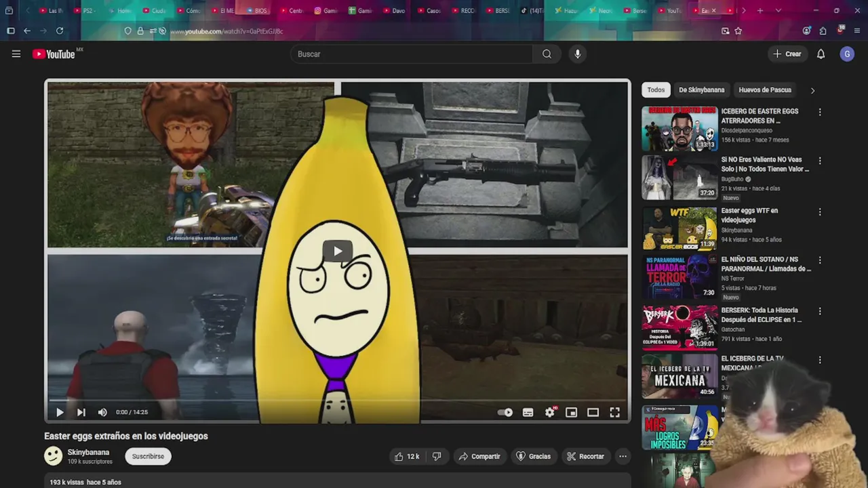Click the browser address bar URL

pos(226,31)
